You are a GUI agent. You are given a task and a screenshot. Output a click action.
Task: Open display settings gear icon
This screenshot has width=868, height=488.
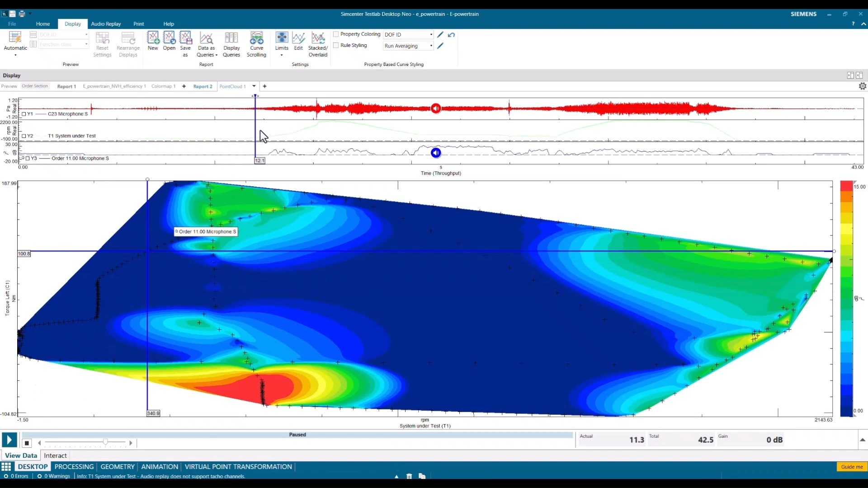[862, 86]
